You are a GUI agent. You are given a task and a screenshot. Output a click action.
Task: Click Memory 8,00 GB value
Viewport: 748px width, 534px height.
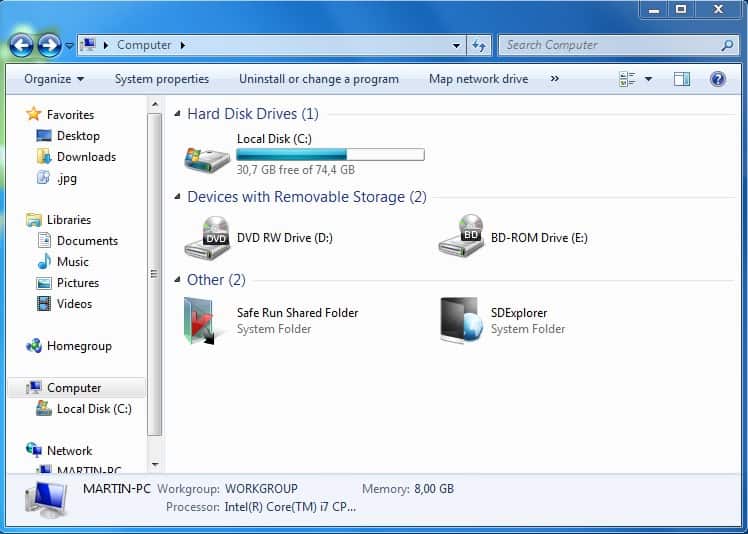pos(434,489)
